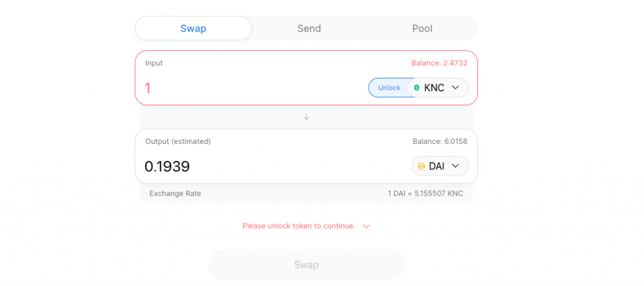Click the 'Please unlock token to continue' message
The width and height of the screenshot is (644, 286).
click(x=299, y=226)
